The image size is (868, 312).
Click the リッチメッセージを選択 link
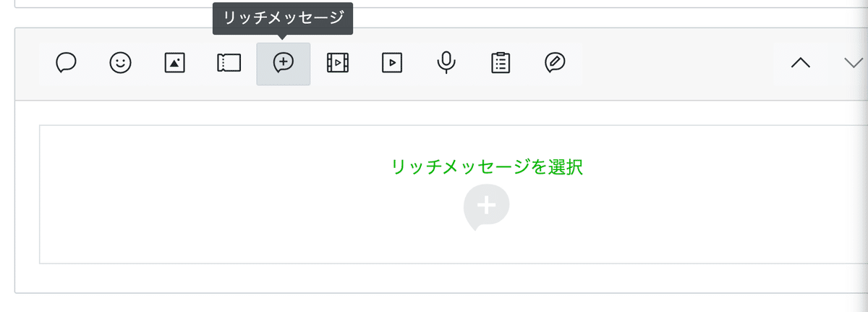coord(487,167)
